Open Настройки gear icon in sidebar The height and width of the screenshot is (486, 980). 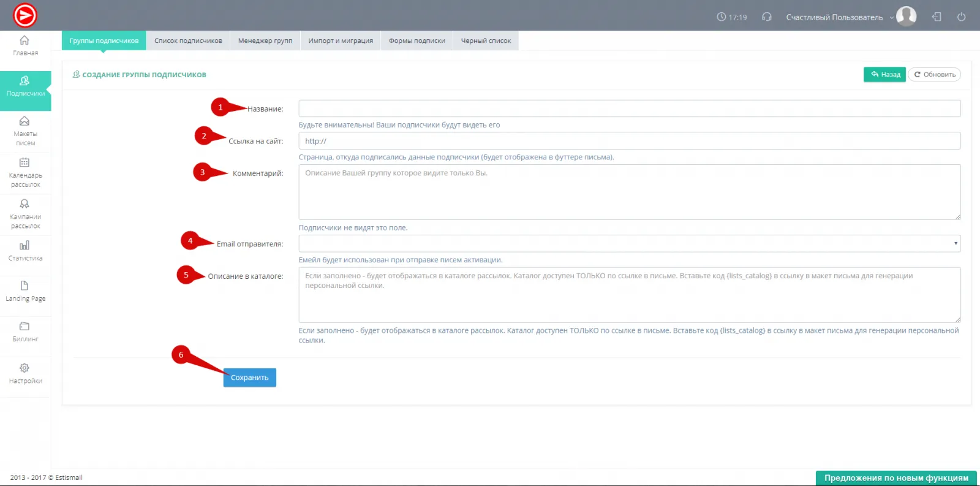point(24,368)
